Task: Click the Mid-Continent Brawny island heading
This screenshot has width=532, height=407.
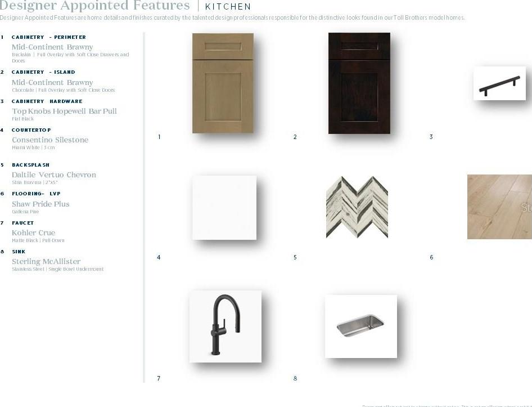Action: 52,82
